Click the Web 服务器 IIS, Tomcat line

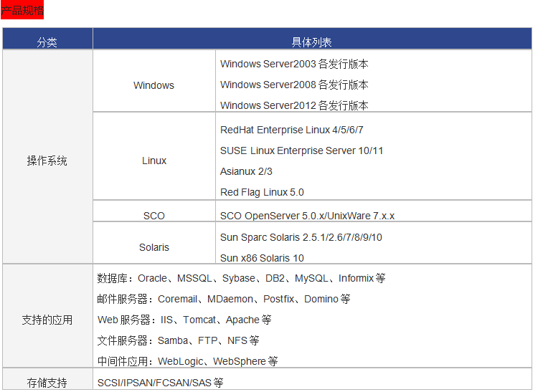point(184,320)
